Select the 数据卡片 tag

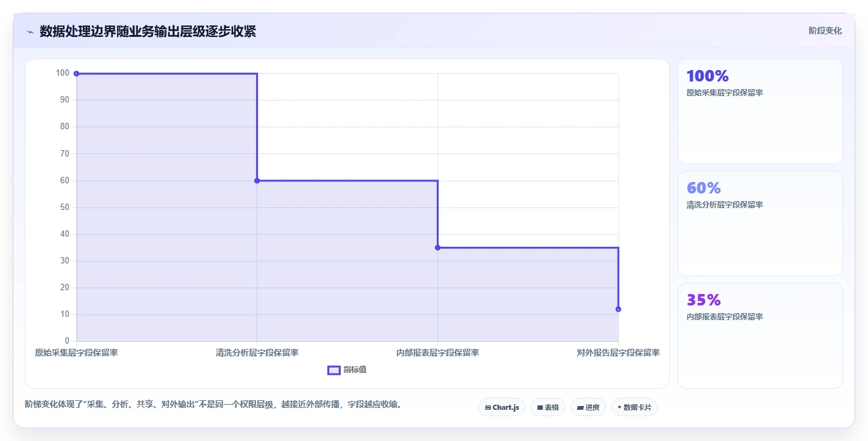[x=634, y=407]
